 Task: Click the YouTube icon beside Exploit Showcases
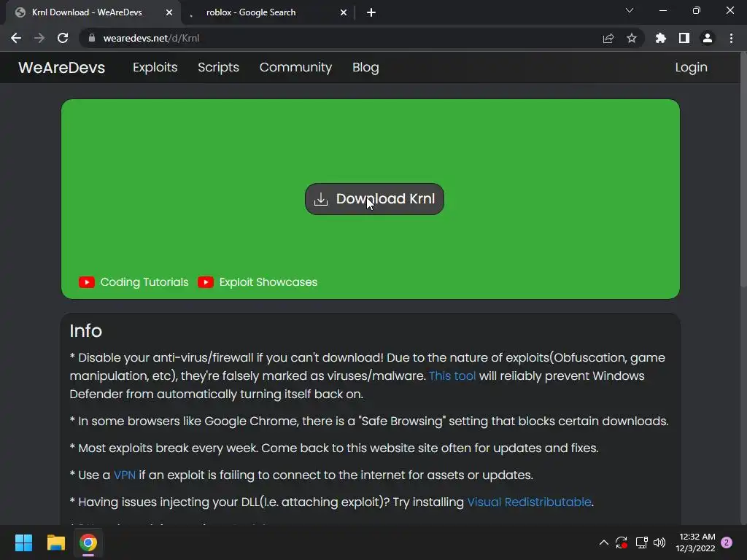pos(205,282)
